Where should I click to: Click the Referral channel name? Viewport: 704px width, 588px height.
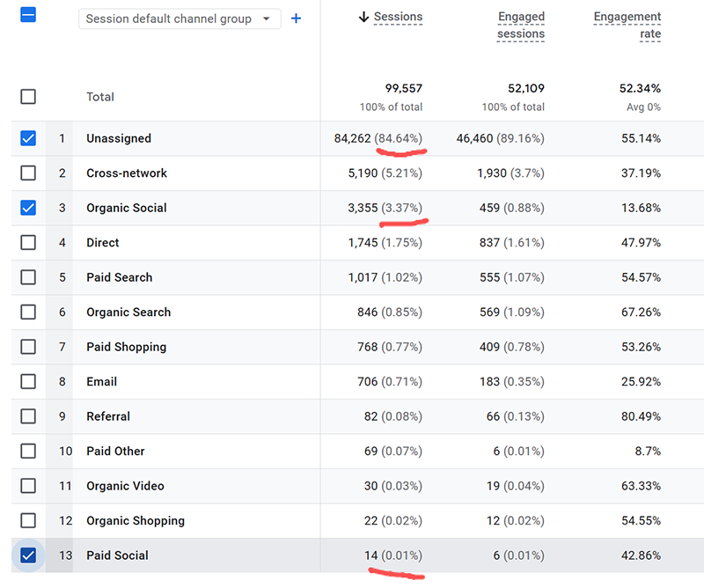point(108,416)
